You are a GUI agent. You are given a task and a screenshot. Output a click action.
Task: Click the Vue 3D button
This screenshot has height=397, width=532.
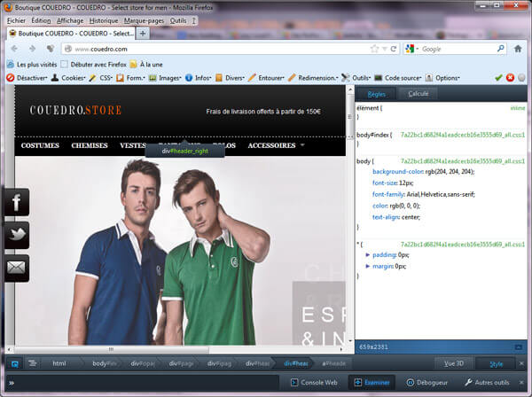point(454,363)
